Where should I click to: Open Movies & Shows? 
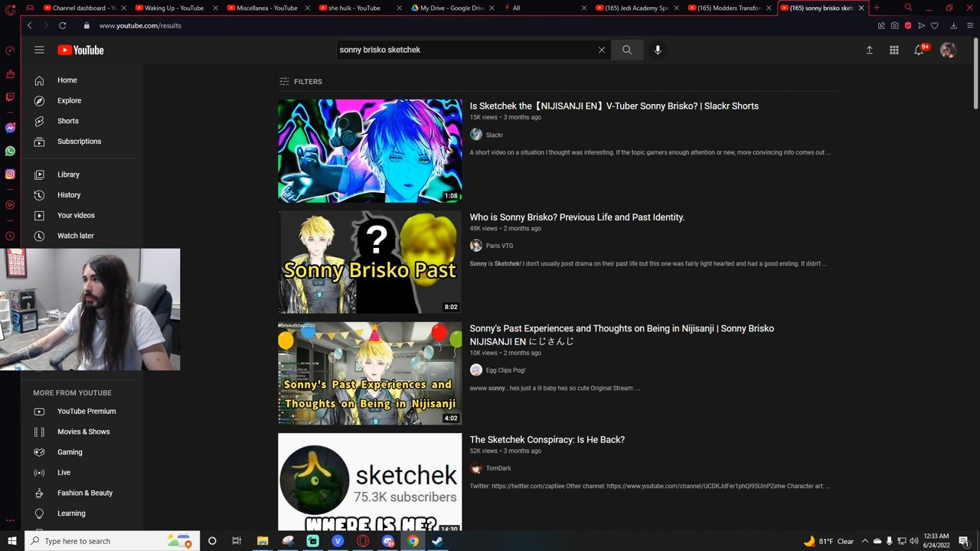coord(84,432)
